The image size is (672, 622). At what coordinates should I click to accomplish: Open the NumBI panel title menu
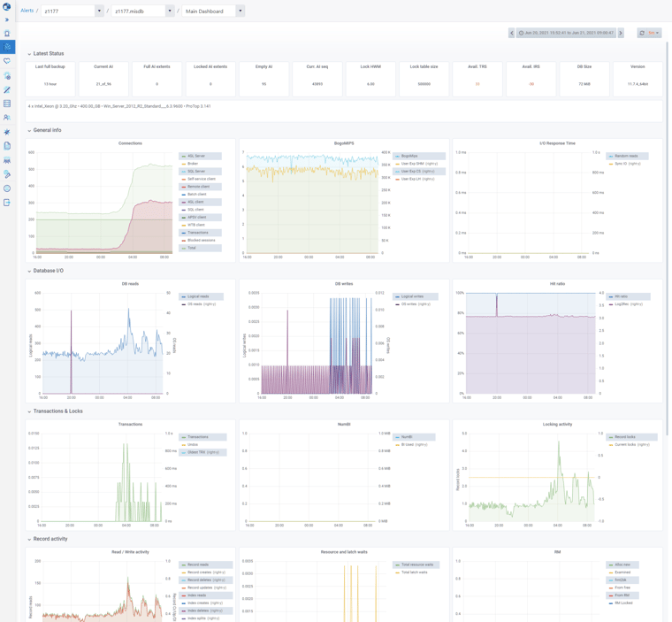tap(344, 424)
